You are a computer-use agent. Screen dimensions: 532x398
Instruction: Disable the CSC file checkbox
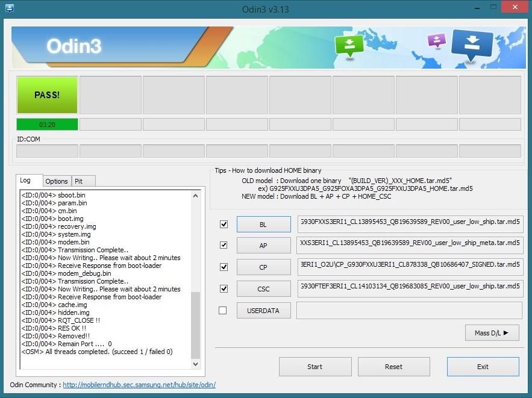coord(224,288)
